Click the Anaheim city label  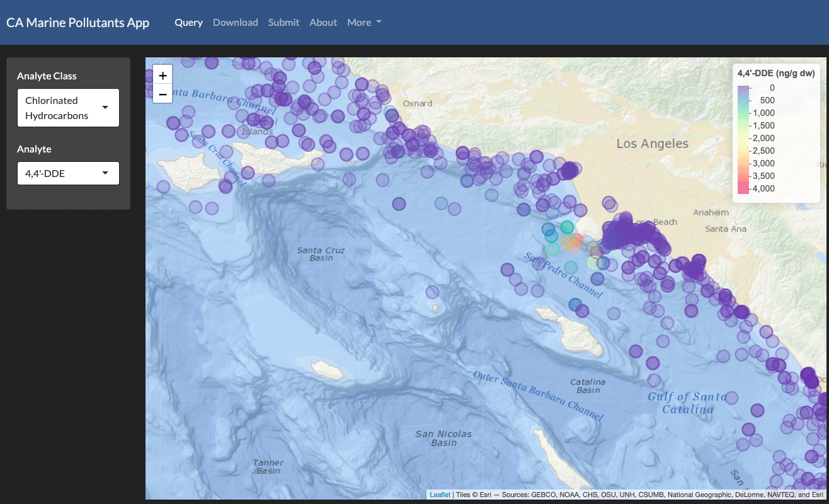click(x=711, y=213)
